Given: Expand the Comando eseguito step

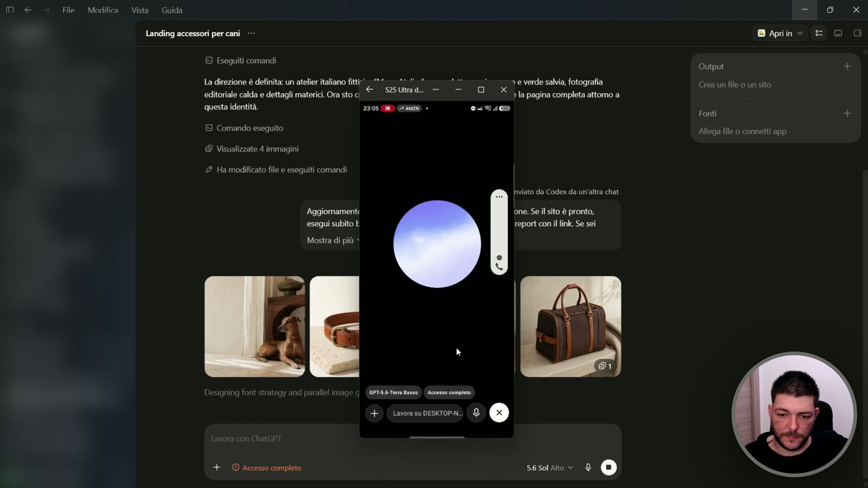Looking at the screenshot, I should click(x=244, y=128).
